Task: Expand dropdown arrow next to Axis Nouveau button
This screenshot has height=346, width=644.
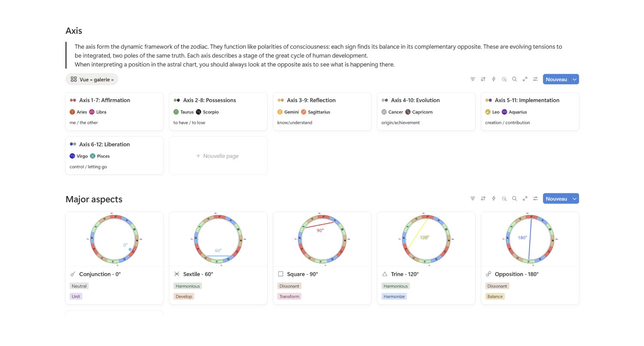Action: 574,79
